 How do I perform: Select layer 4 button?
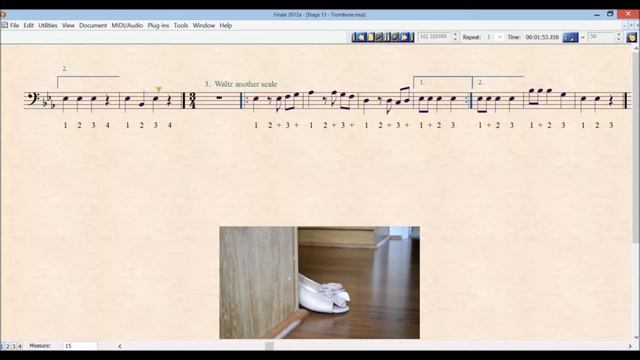pos(19,347)
